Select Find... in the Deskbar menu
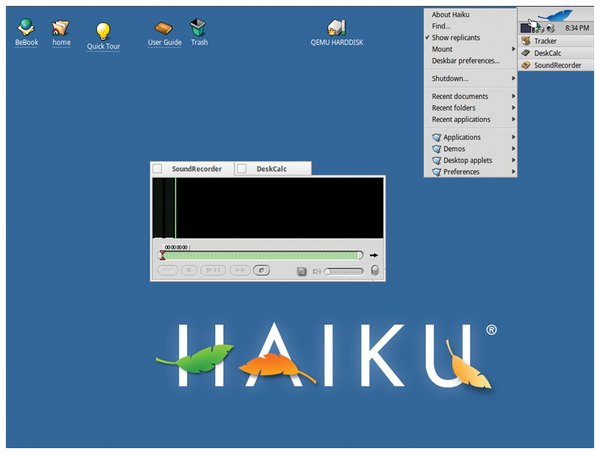Screen dimensions: 600x454 pyautogui.click(x=470, y=26)
